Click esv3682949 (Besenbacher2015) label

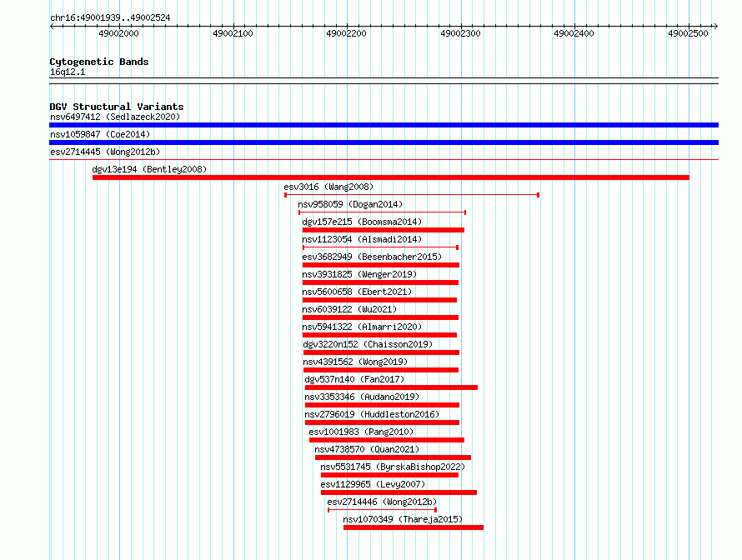pos(372,257)
